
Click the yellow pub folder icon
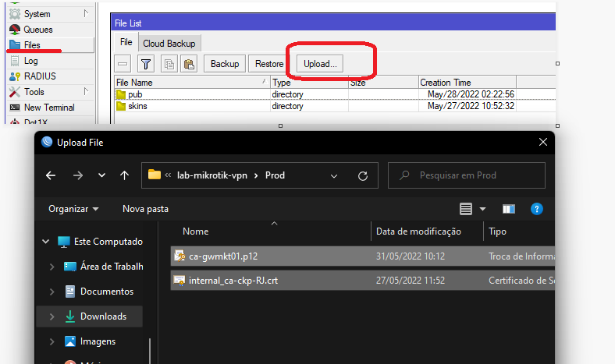pyautogui.click(x=121, y=94)
